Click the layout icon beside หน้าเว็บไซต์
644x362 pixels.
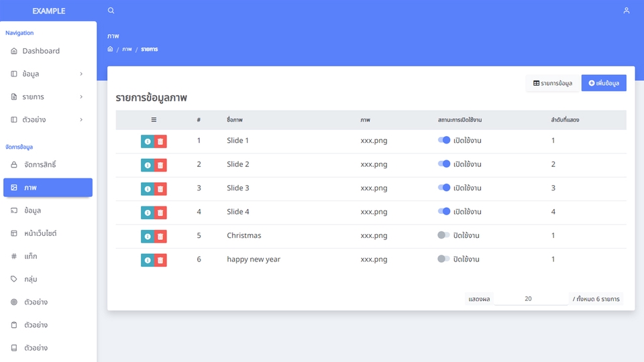(x=14, y=233)
